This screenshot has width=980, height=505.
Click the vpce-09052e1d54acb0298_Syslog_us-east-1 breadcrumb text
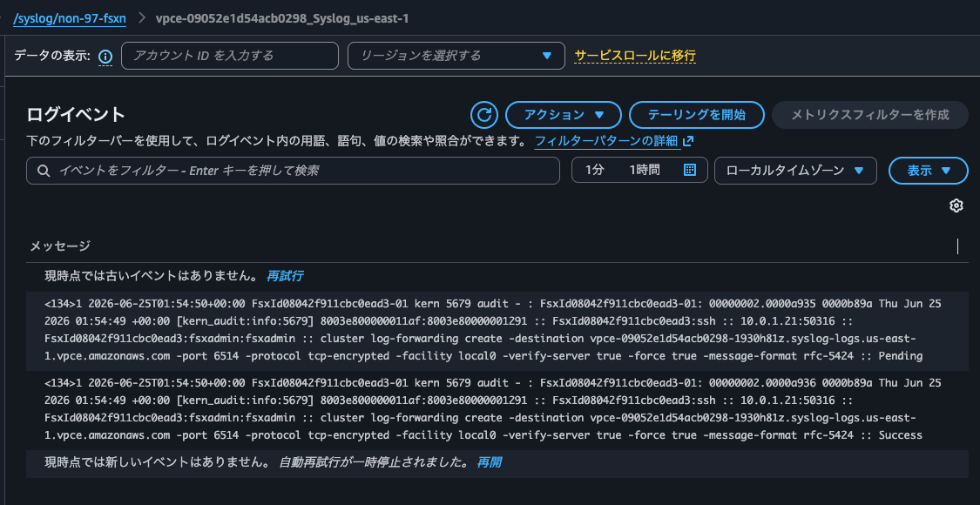click(x=282, y=19)
